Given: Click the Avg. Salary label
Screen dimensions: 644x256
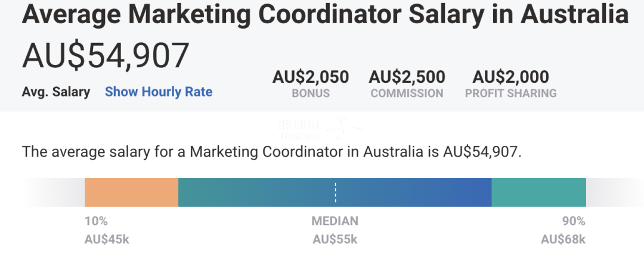Looking at the screenshot, I should 56,92.
